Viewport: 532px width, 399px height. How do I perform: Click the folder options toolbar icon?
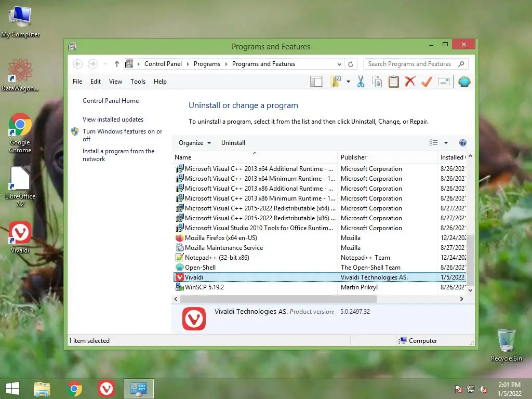pyautogui.click(x=336, y=82)
